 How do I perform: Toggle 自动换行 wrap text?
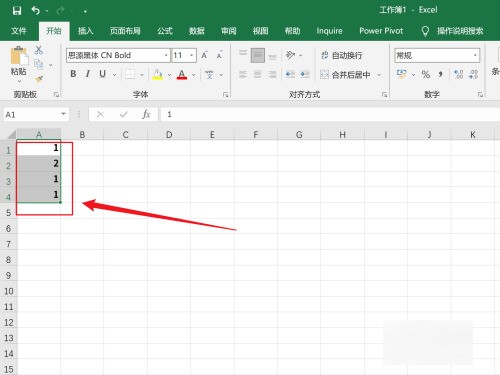click(342, 55)
